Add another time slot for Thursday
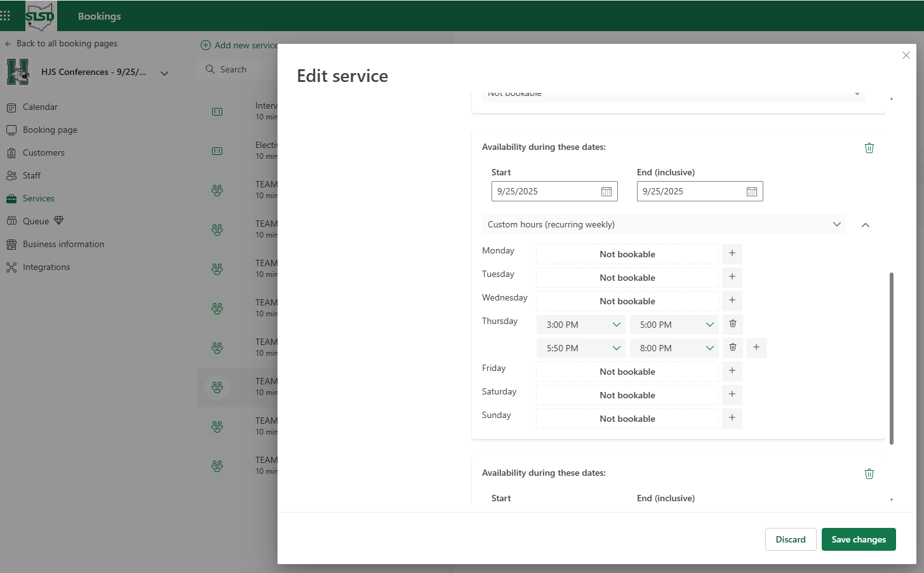The image size is (924, 573). tap(756, 347)
